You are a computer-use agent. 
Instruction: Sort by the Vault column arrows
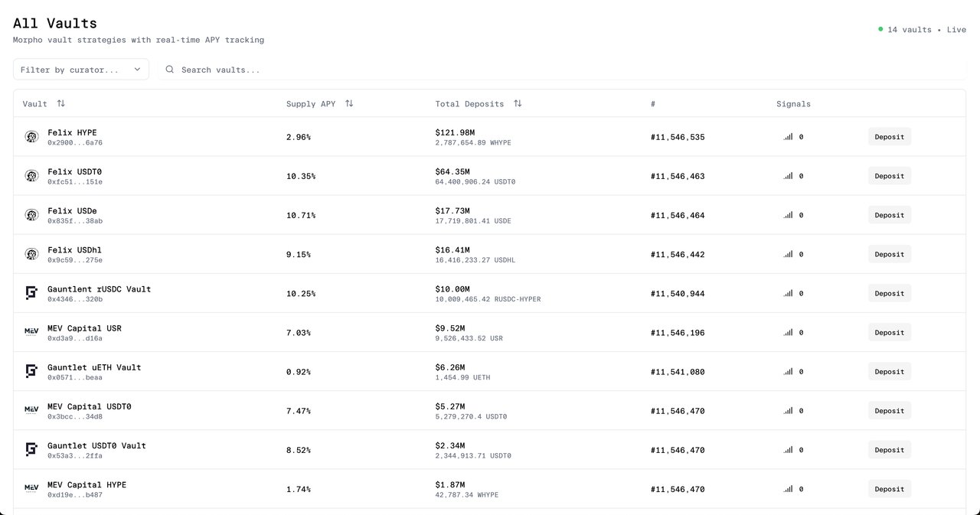tap(61, 103)
